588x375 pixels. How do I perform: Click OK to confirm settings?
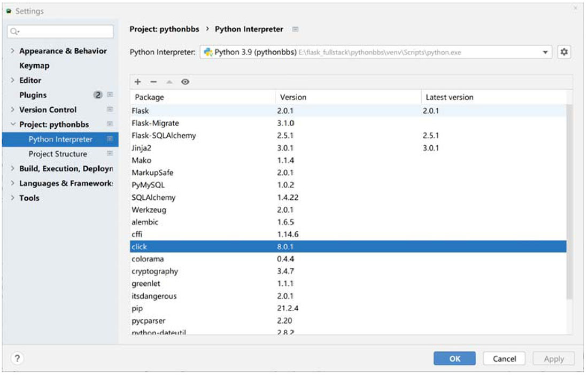pyautogui.click(x=454, y=358)
